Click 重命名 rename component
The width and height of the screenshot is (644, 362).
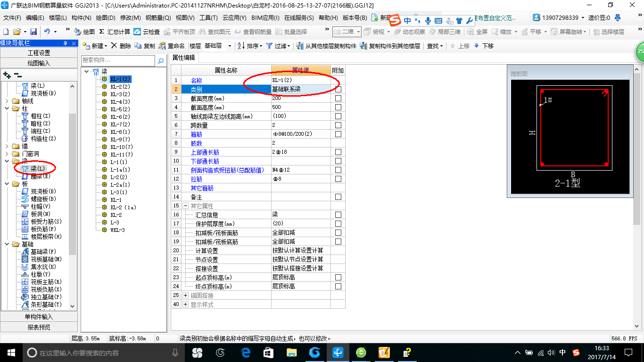point(172,46)
